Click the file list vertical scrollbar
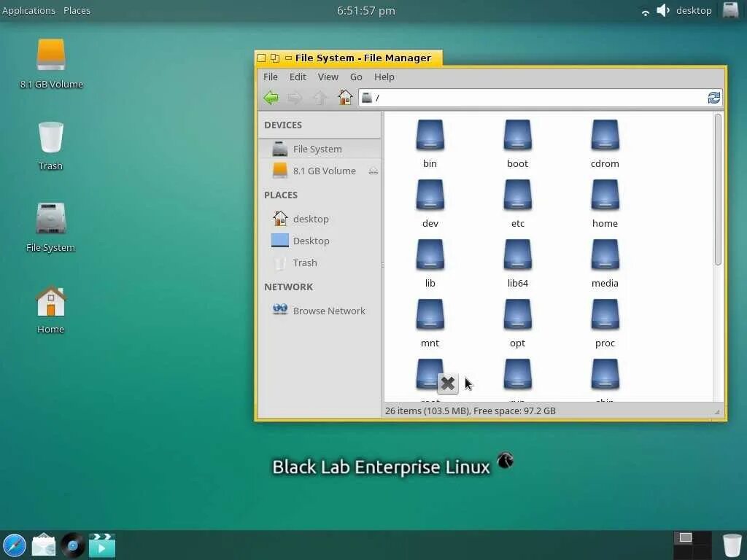 tap(718, 190)
